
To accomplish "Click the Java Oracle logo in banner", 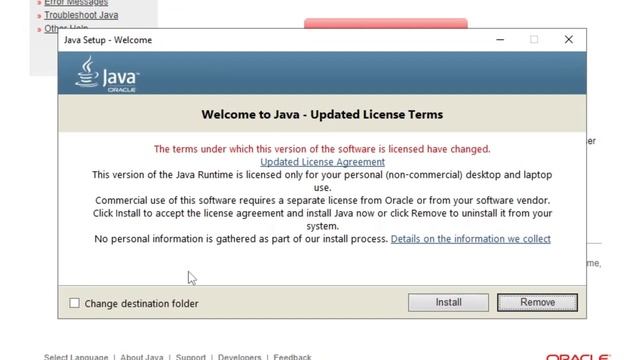I will [x=107, y=74].
